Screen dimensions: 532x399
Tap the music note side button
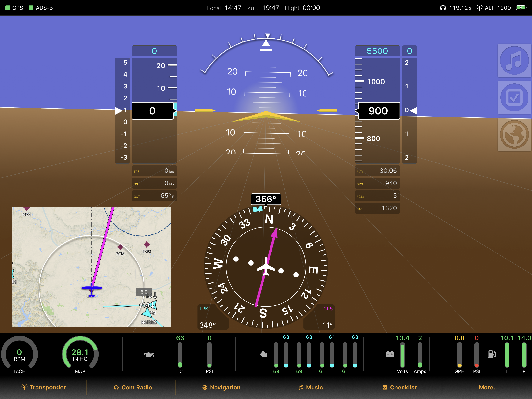(514, 60)
